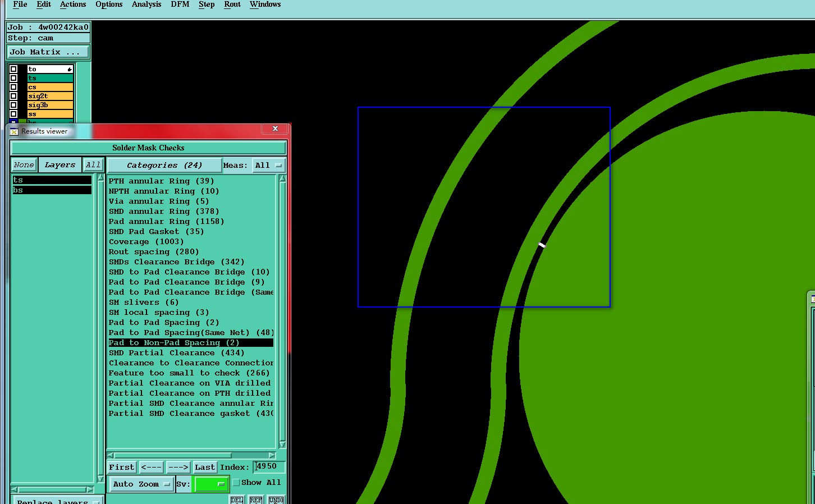Jump to First result
Viewport: 815px width, 504px height.
click(122, 468)
